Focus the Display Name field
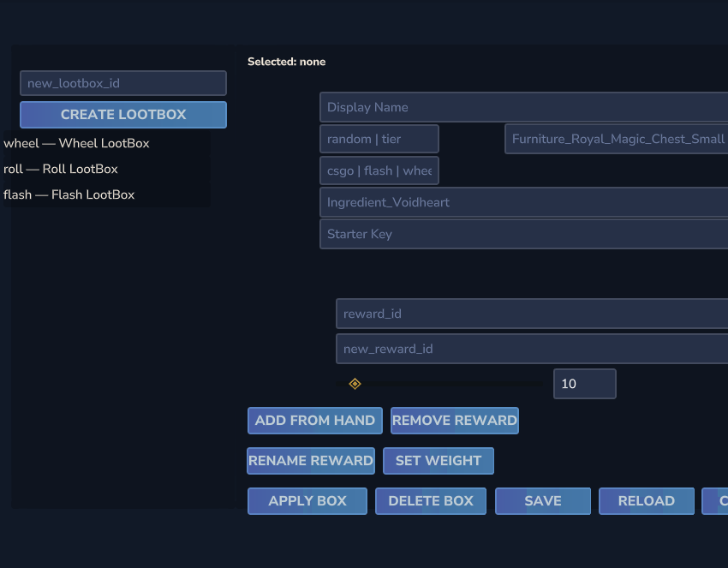This screenshot has width=728, height=568. [x=523, y=107]
